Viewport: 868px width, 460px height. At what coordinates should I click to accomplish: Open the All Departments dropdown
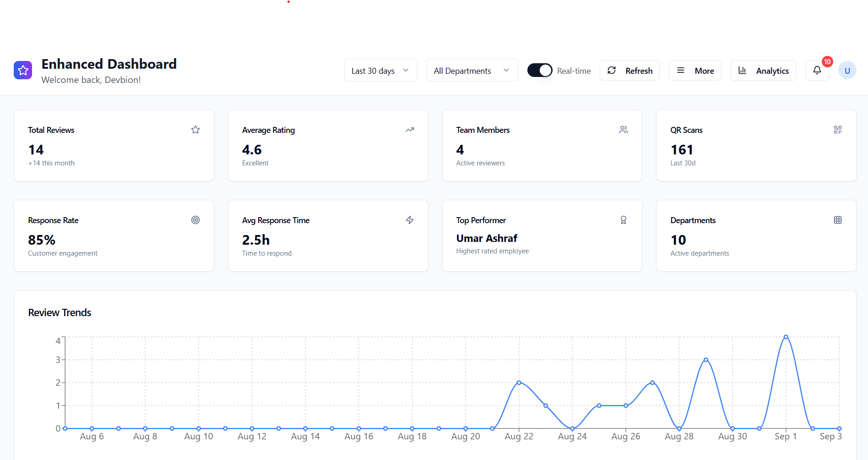click(x=472, y=71)
